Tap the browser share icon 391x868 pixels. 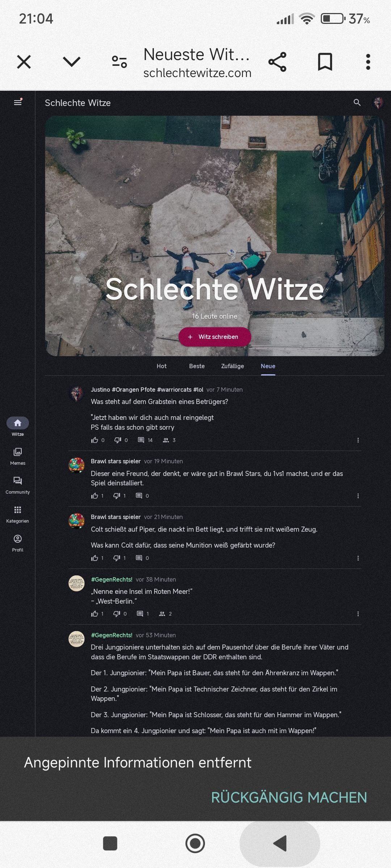pos(277,62)
